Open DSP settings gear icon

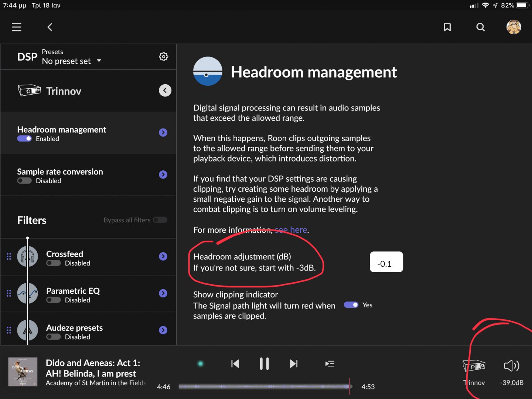(163, 57)
